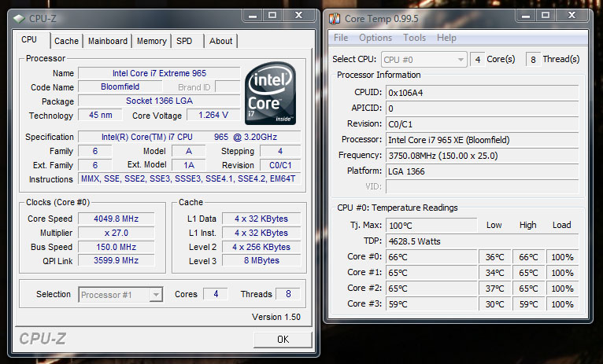Click the Bus Speed value '150.0 MHz'
603x364 pixels.
pyautogui.click(x=117, y=247)
